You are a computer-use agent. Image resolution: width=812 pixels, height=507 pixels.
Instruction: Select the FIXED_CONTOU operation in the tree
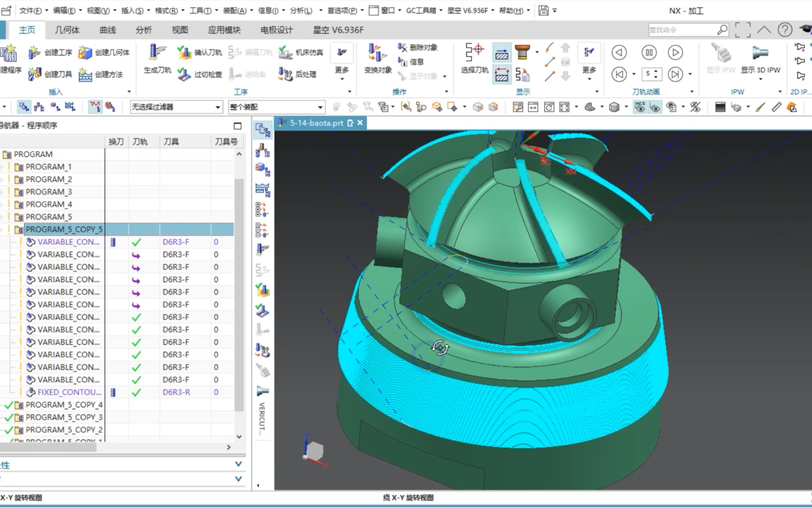pos(69,392)
